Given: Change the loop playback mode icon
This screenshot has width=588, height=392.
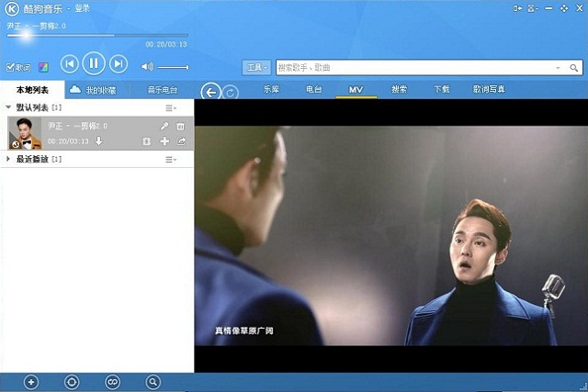Looking at the screenshot, I should point(112,382).
